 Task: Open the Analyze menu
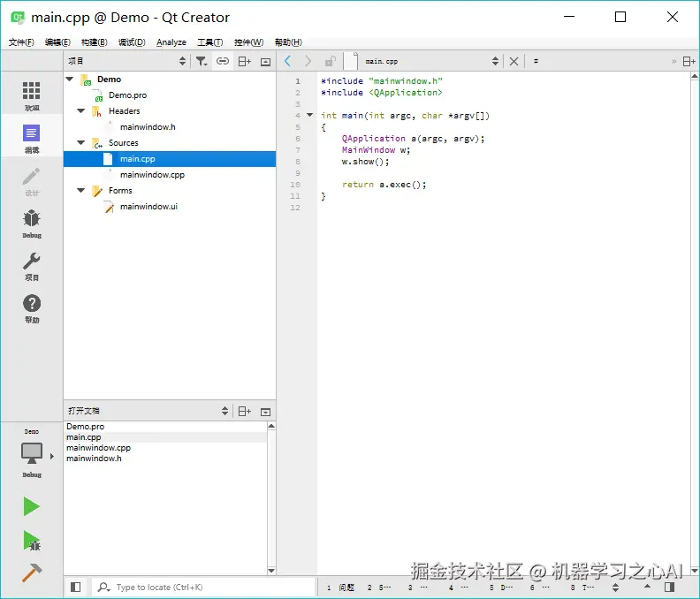[171, 42]
